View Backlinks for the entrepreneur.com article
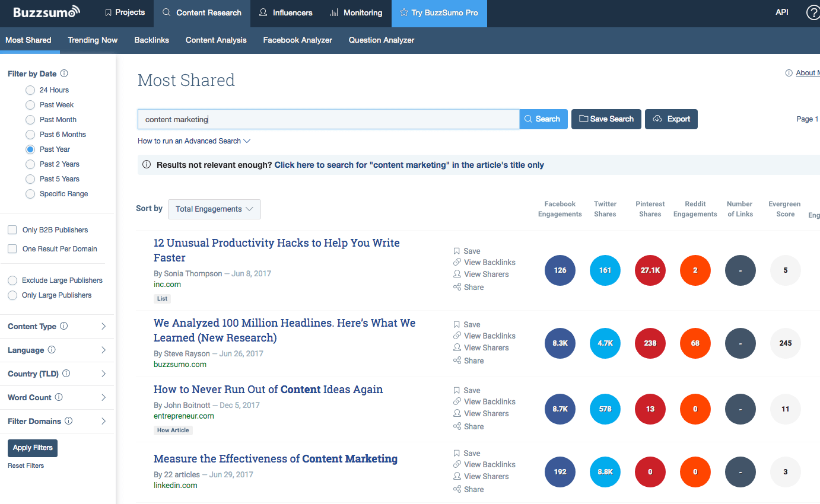 484,401
